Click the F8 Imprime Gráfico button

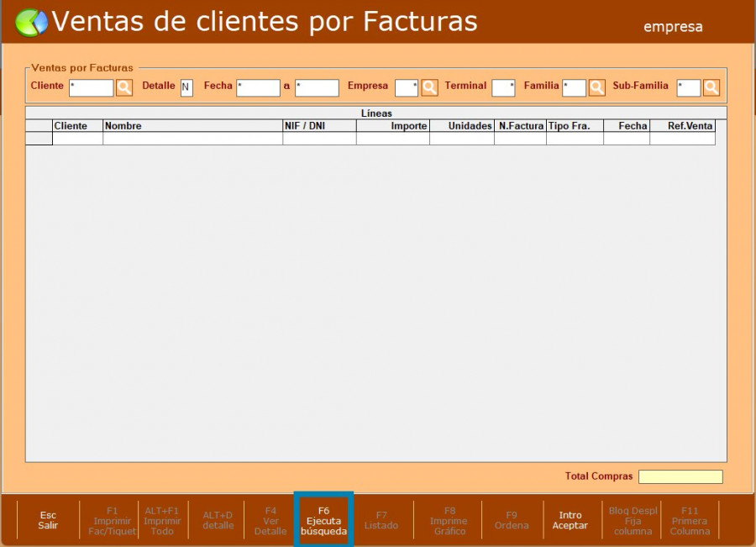tap(449, 520)
